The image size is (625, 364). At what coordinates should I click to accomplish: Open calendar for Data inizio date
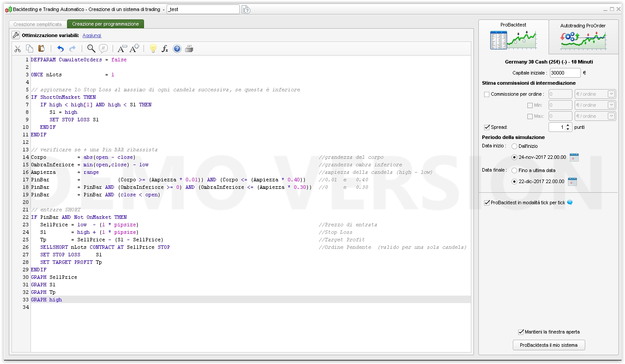(x=574, y=158)
